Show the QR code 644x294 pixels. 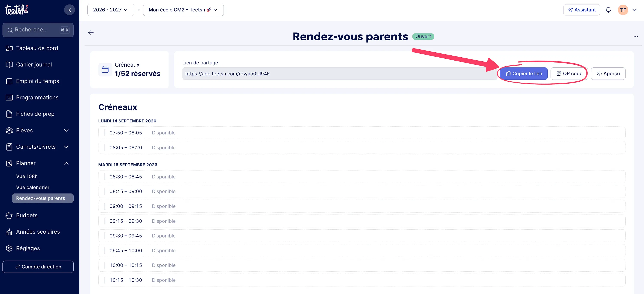tap(569, 73)
